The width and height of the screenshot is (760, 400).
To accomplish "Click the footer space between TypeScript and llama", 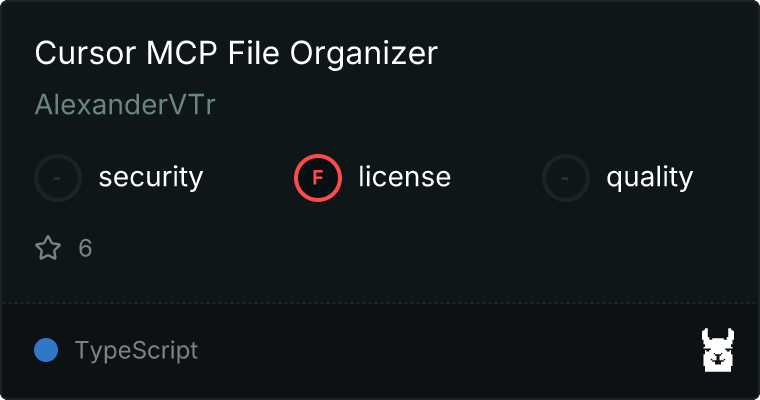I will [448, 351].
